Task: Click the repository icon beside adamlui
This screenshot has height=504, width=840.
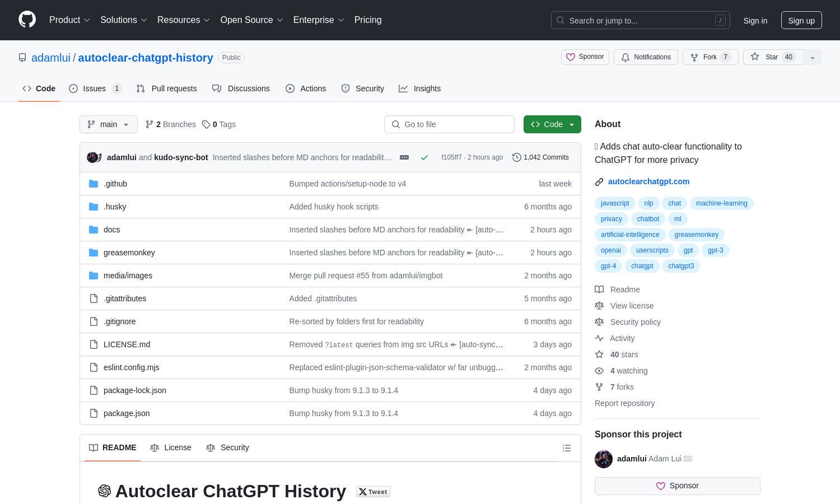Action: point(22,58)
